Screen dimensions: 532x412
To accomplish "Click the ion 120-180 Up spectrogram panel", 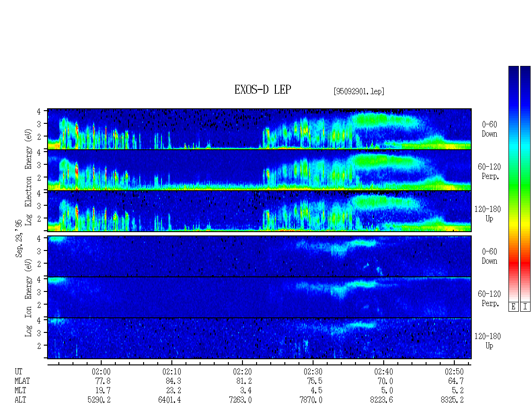I will (x=259, y=339).
